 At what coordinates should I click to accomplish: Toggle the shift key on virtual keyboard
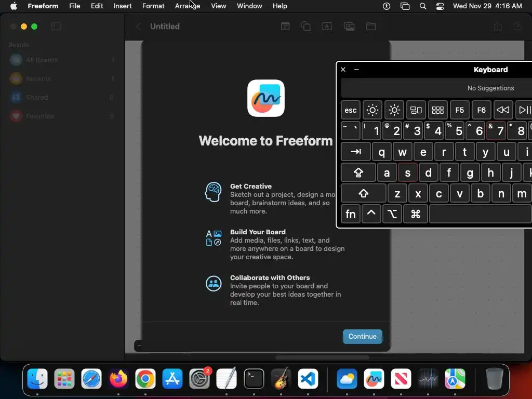363,193
